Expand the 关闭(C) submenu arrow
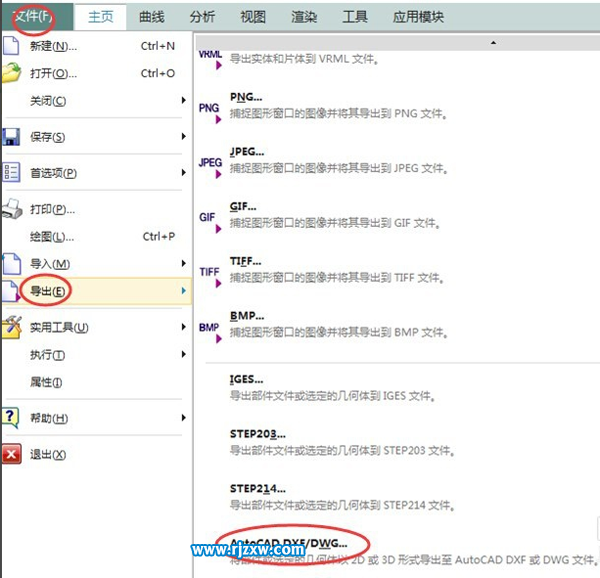The width and height of the screenshot is (600, 578). pos(184,100)
